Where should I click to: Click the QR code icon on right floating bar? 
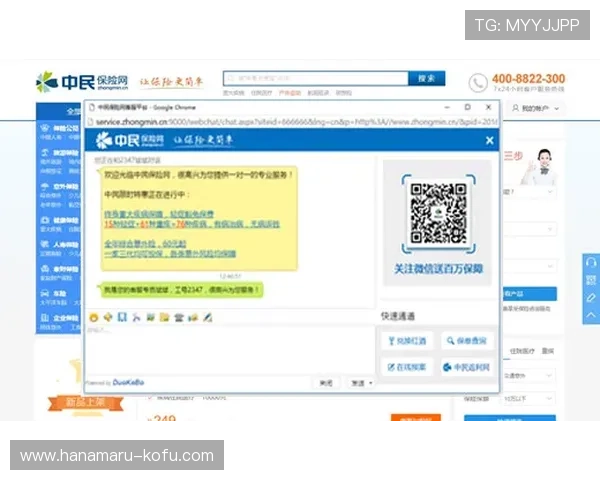pos(591,280)
